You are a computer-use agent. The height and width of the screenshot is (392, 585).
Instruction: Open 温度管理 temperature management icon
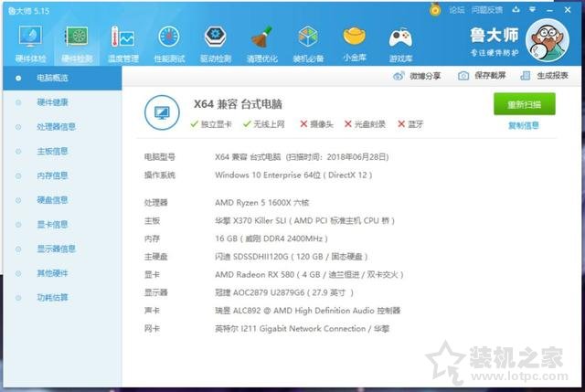click(x=123, y=44)
